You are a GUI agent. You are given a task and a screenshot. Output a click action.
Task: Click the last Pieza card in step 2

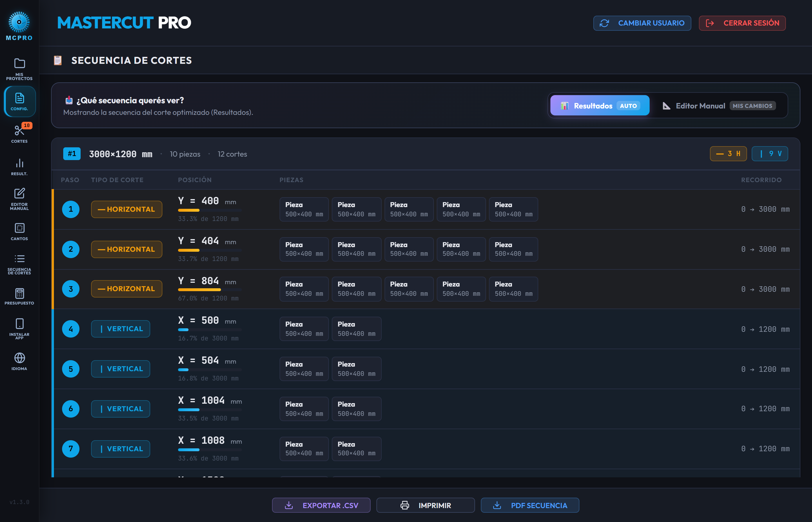coord(513,249)
